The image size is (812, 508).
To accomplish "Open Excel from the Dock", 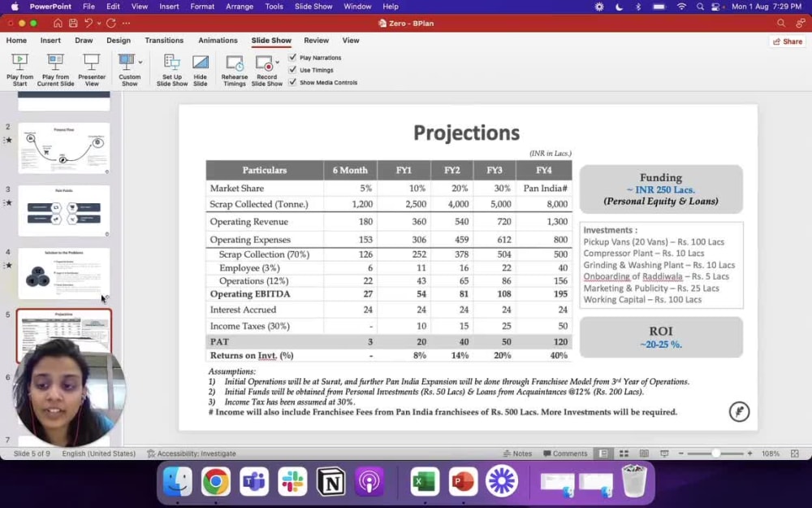I will click(x=425, y=481).
